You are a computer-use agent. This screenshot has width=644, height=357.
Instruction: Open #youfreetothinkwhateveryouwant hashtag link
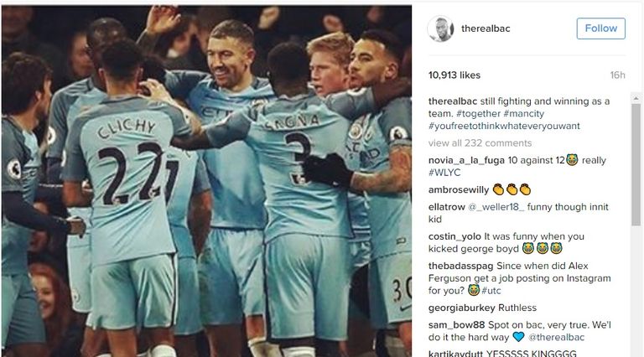504,126
